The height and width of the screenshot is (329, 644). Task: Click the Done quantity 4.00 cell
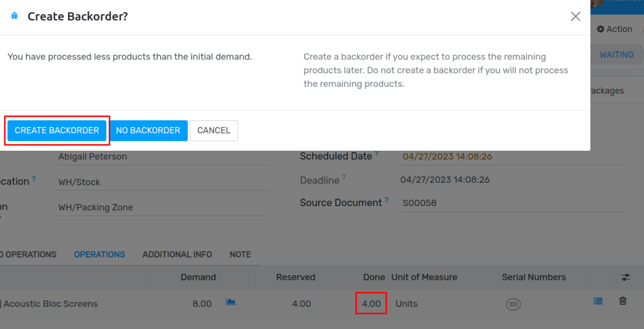pos(371,304)
